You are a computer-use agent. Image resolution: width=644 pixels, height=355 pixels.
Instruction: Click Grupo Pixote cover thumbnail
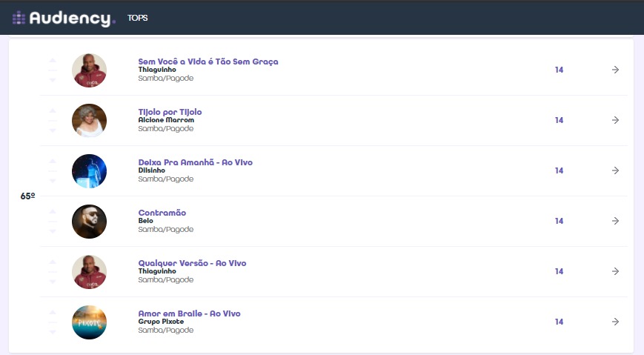click(x=89, y=322)
